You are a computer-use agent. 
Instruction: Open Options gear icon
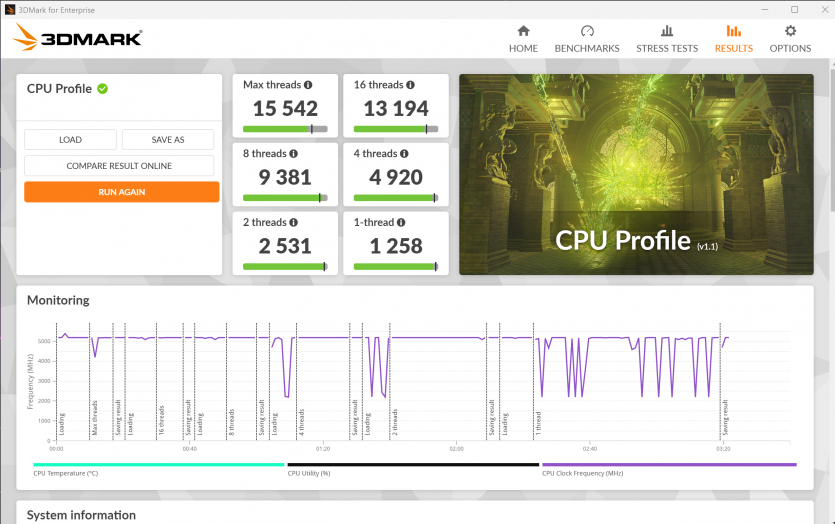coord(790,31)
